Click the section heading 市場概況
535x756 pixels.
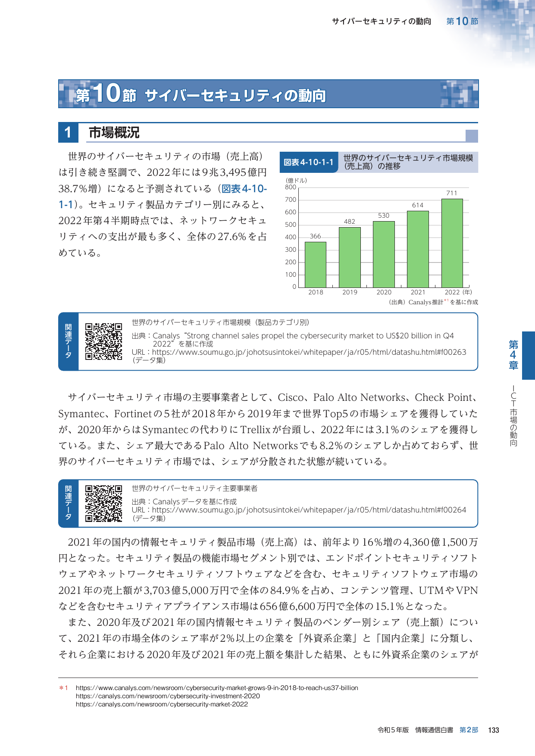[x=114, y=133]
